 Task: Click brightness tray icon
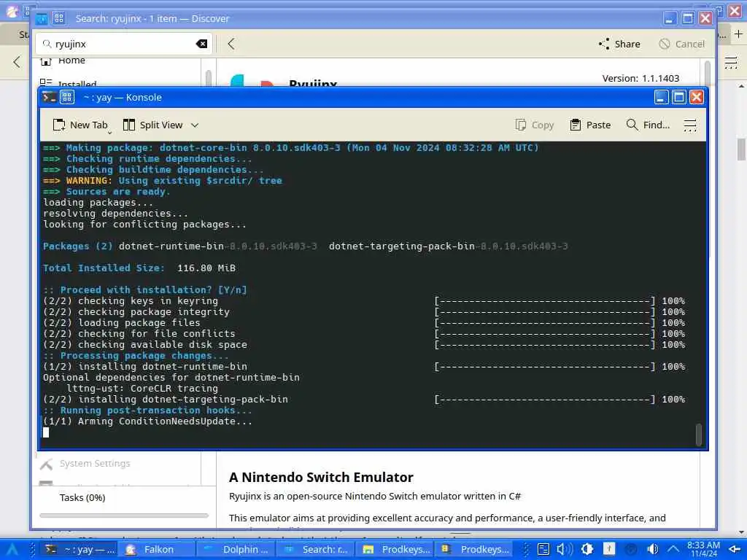tap(587, 549)
